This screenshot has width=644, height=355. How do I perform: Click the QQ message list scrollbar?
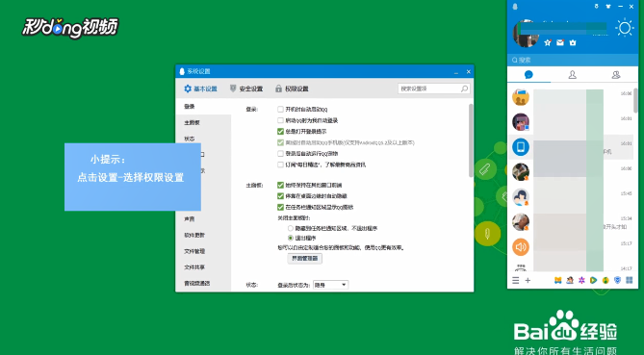[635, 101]
